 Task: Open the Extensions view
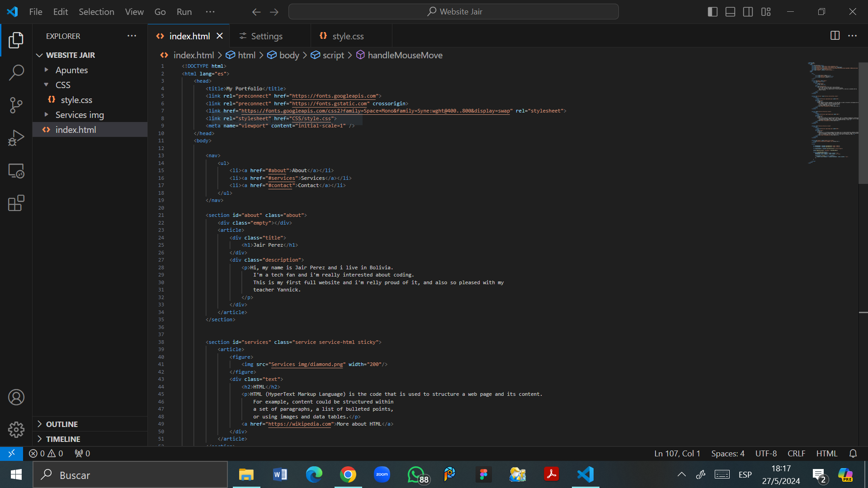[x=16, y=203]
